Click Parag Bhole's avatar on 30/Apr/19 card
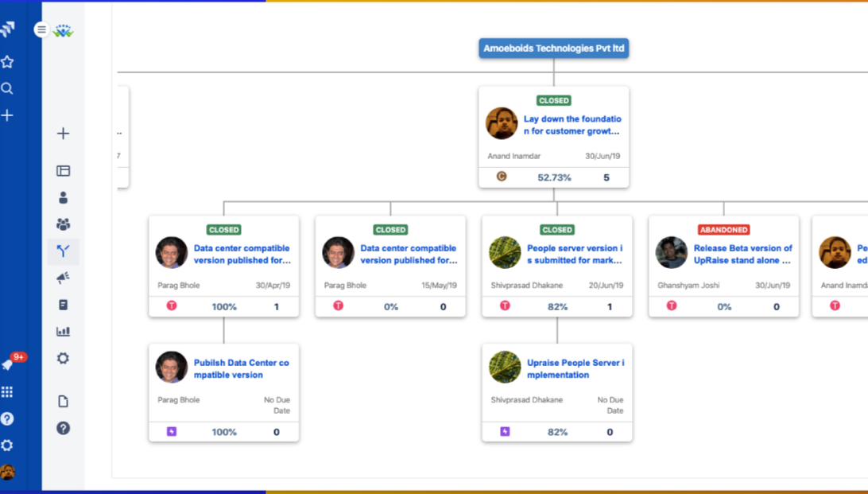868x494 pixels. pyautogui.click(x=172, y=253)
